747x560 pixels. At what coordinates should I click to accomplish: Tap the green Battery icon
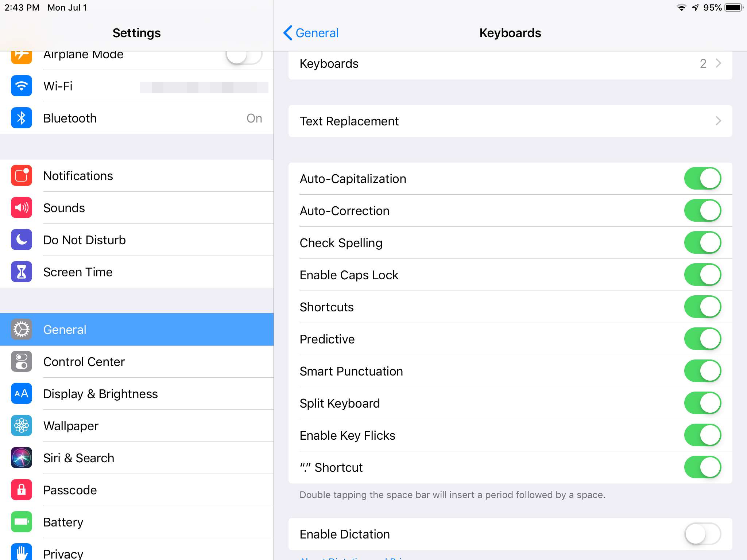22,522
